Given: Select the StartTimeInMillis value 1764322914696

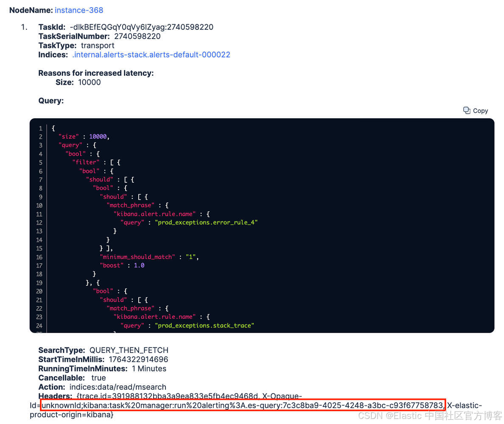Looking at the screenshot, I should click(x=138, y=360).
